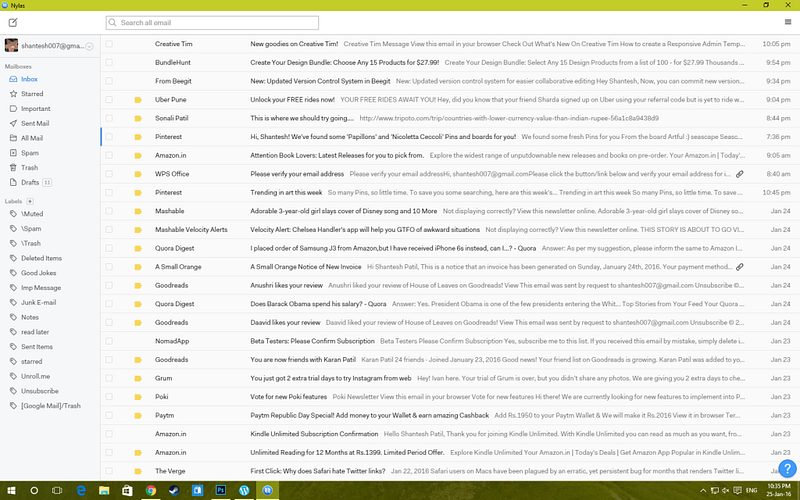Click the All Mail folder icon
800x500 pixels.
(13, 138)
